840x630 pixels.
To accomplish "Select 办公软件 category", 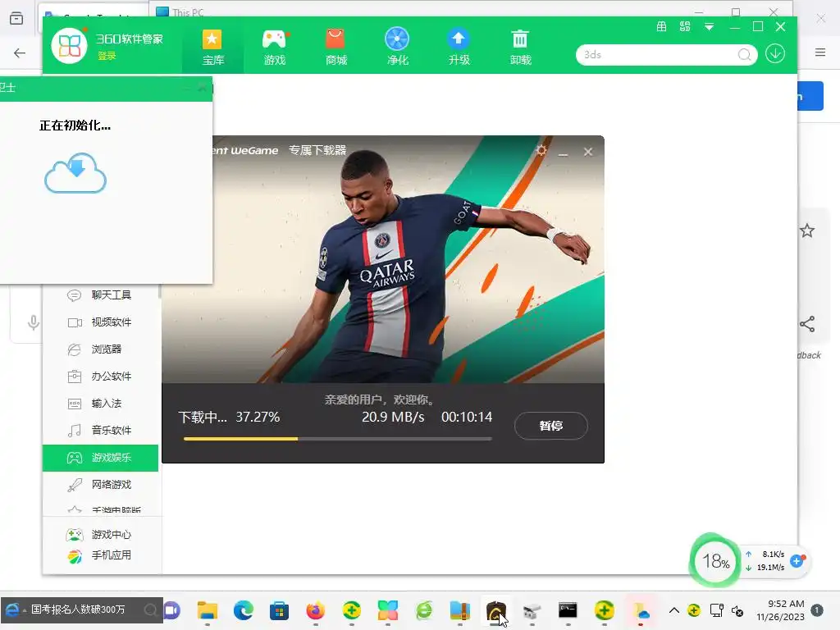I will tap(100, 377).
